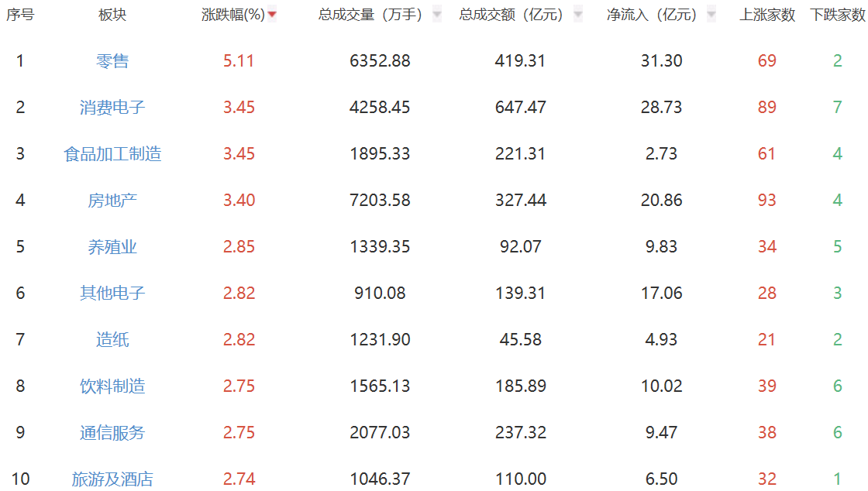Screen dimensions: 868x491
Task: Open the 零售 sector link
Action: pyautogui.click(x=112, y=61)
